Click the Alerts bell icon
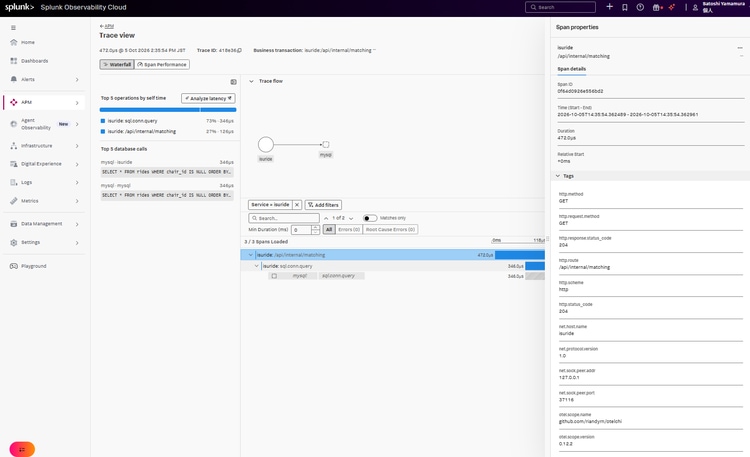This screenshot has height=457, width=750. pyautogui.click(x=13, y=79)
